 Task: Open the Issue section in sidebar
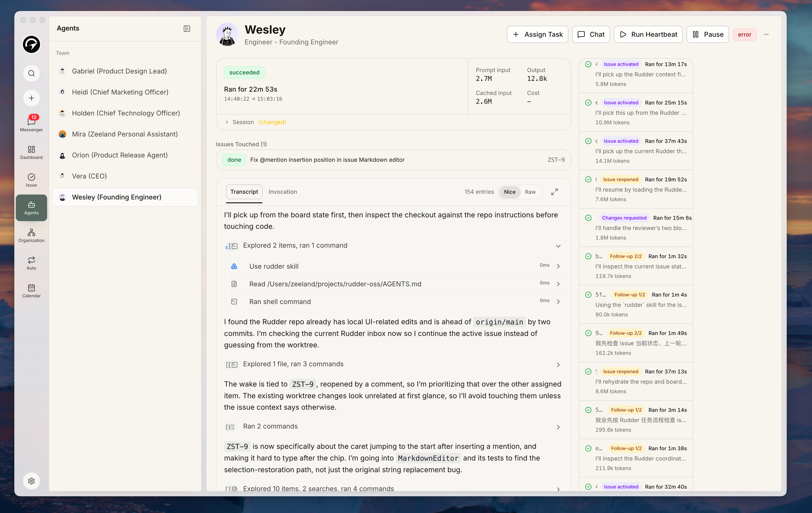31,180
